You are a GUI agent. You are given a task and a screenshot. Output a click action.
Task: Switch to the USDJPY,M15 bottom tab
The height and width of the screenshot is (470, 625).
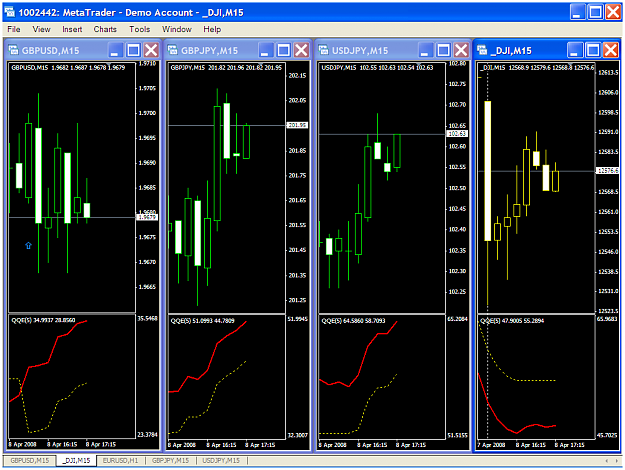click(221, 460)
